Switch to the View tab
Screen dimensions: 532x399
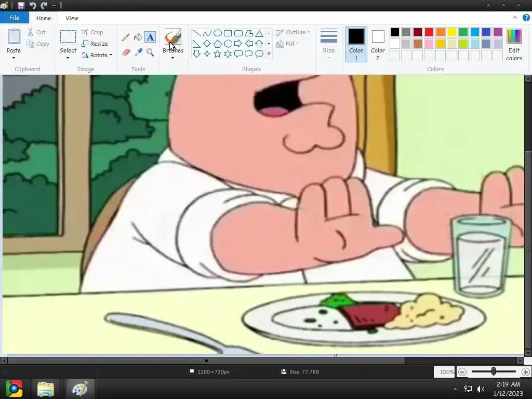point(72,18)
